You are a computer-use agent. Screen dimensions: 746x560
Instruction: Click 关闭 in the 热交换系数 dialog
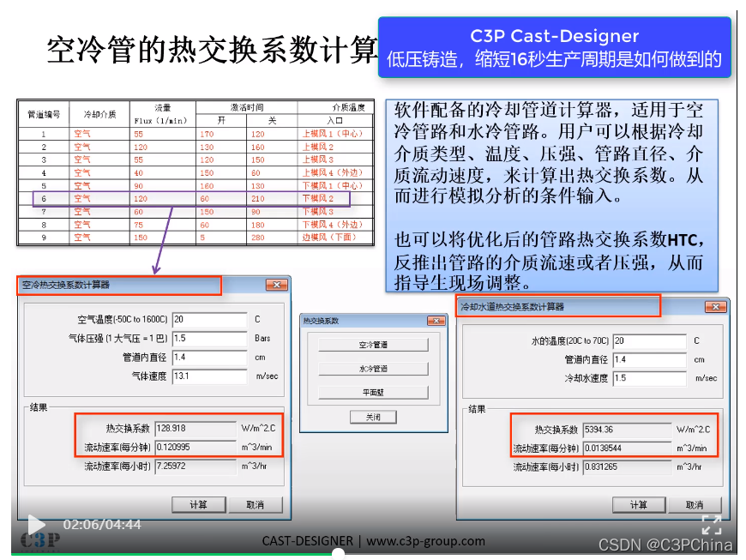click(373, 418)
